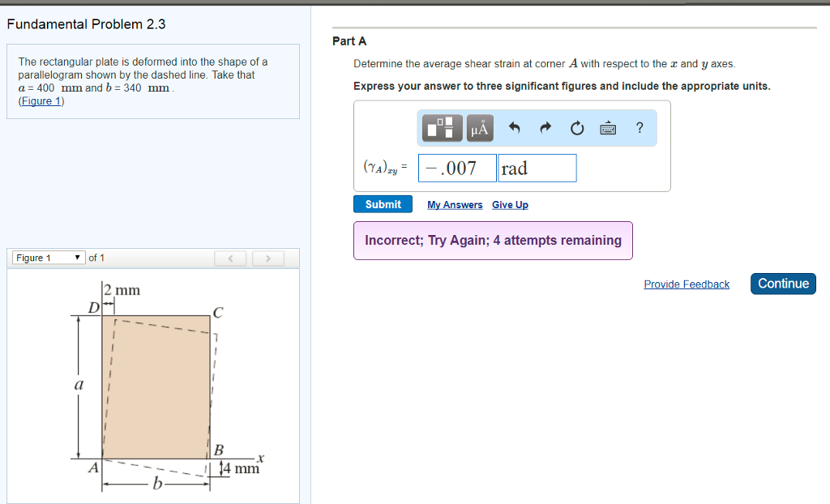Open the keyboard shortcuts icon
Screen dimensions: 830x504
point(608,127)
